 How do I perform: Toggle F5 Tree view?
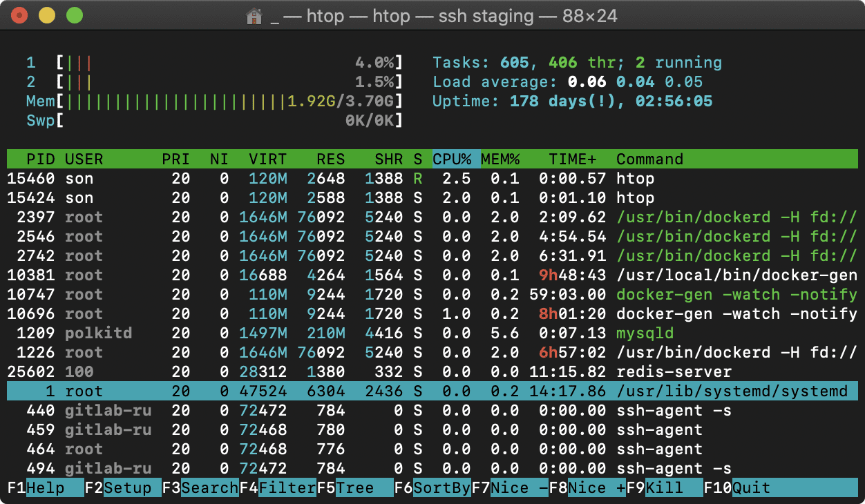(x=355, y=488)
